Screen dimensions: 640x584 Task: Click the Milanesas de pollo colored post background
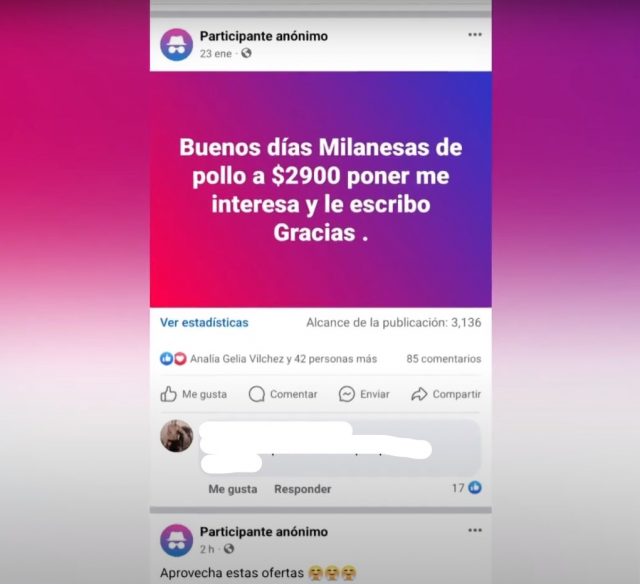pyautogui.click(x=320, y=189)
